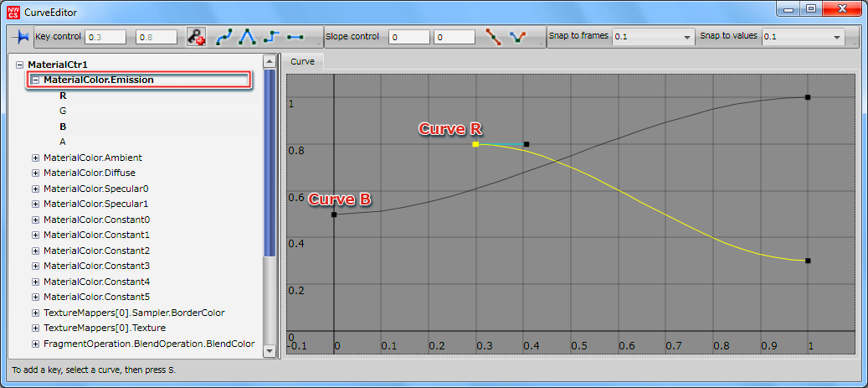Image resolution: width=868 pixels, height=388 pixels.
Task: Click the second Slope control field
Action: point(455,37)
